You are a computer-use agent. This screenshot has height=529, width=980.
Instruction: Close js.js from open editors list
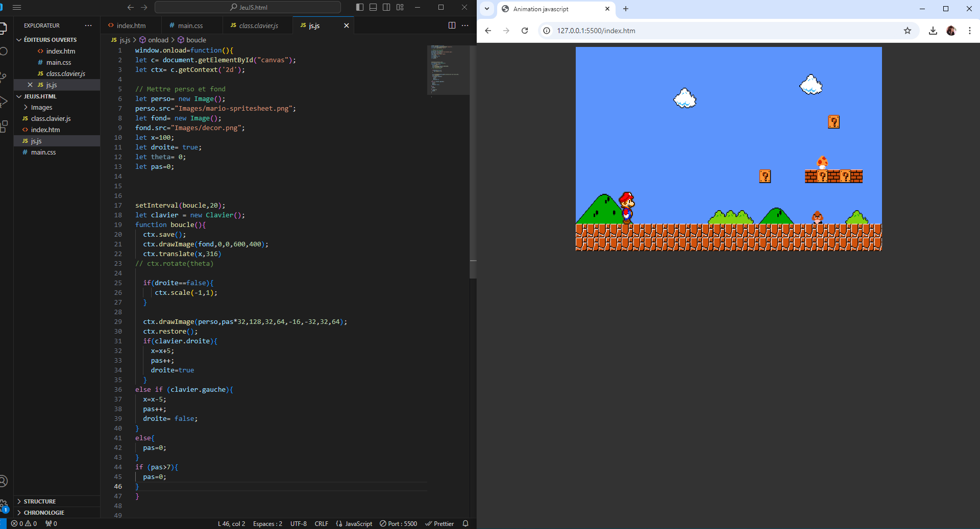click(x=30, y=85)
